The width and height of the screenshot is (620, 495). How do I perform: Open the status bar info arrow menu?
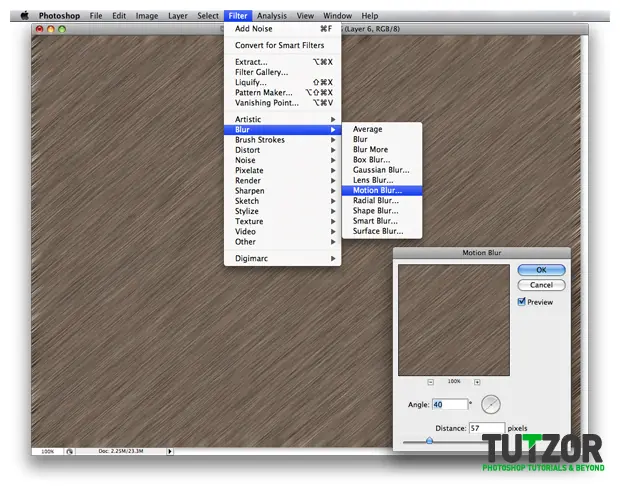170,451
